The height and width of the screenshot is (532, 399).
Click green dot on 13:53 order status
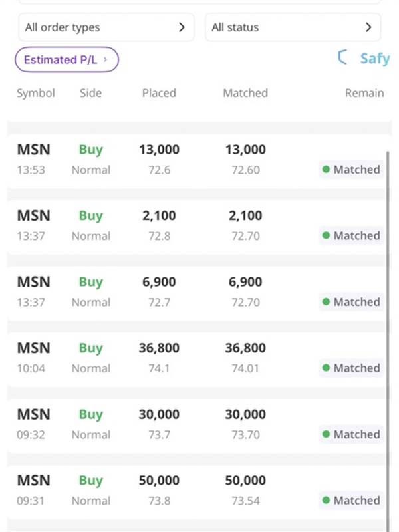click(x=326, y=170)
